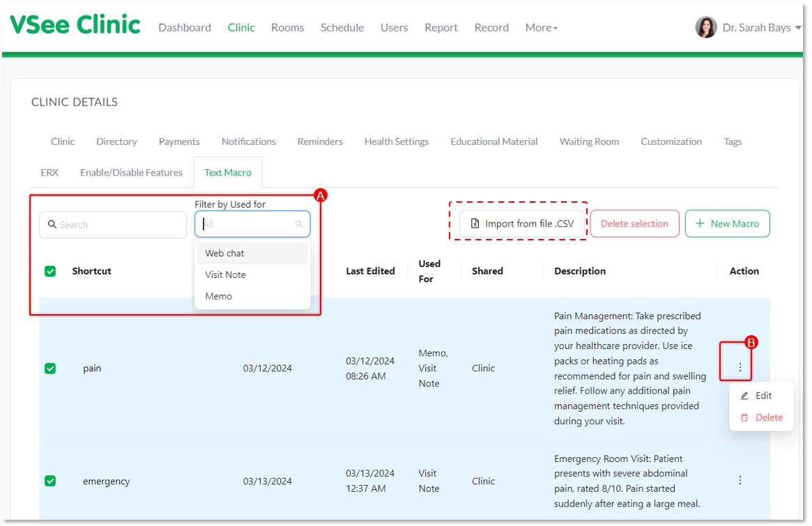The width and height of the screenshot is (812, 526).
Task: Open Dr. Sarah Bays profile avatar
Action: click(706, 27)
